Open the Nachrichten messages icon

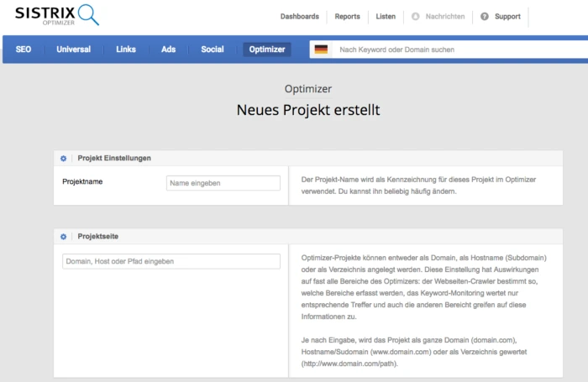point(416,17)
